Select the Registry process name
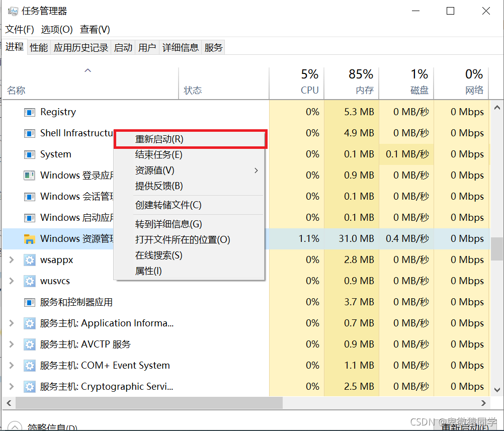The width and height of the screenshot is (504, 431). 58,112
